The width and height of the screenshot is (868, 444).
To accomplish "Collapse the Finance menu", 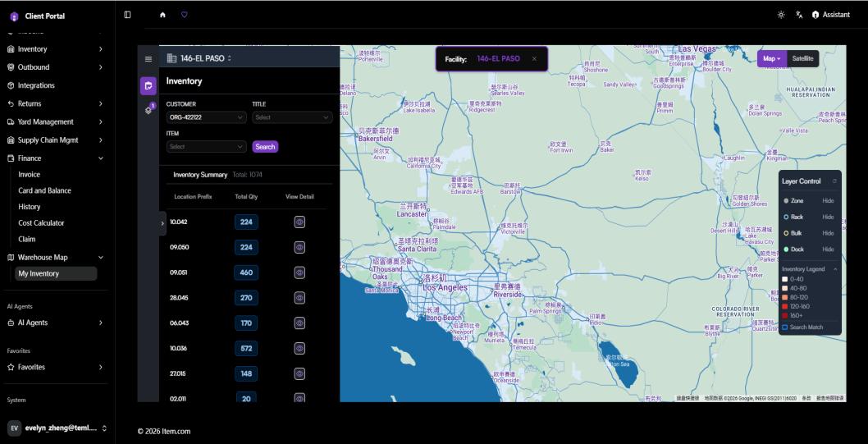I will tap(55, 158).
